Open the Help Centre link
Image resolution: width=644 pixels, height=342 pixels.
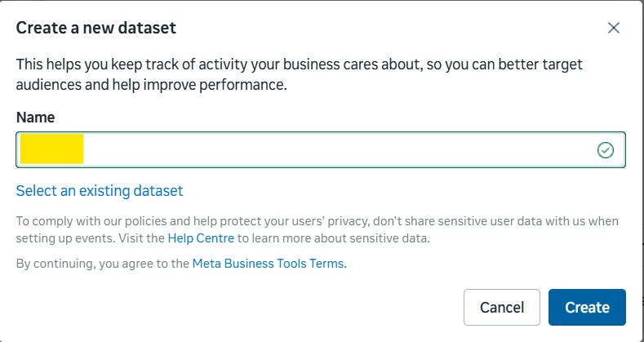pos(202,238)
